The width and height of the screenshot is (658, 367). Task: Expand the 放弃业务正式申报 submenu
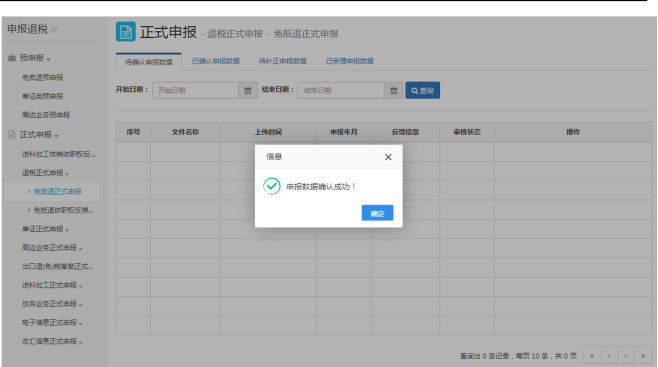coord(52,304)
